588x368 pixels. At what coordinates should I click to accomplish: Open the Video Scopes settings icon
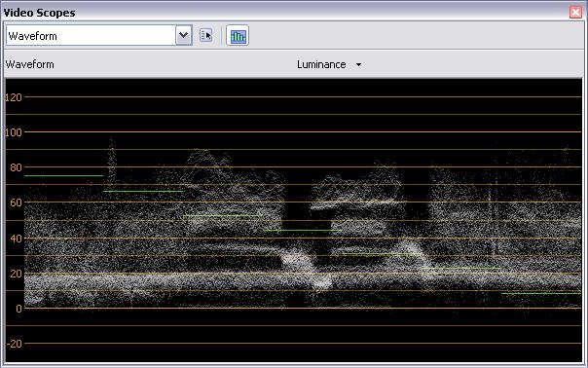[205, 36]
